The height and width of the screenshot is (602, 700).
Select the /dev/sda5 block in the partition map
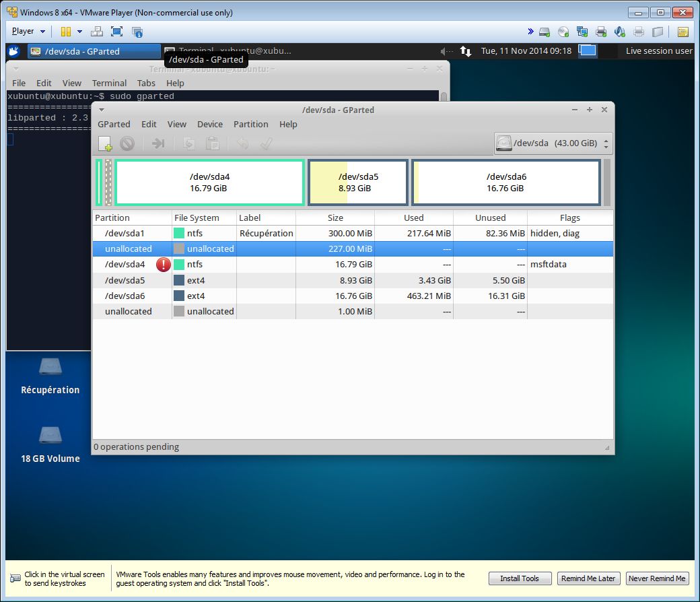[x=358, y=182]
